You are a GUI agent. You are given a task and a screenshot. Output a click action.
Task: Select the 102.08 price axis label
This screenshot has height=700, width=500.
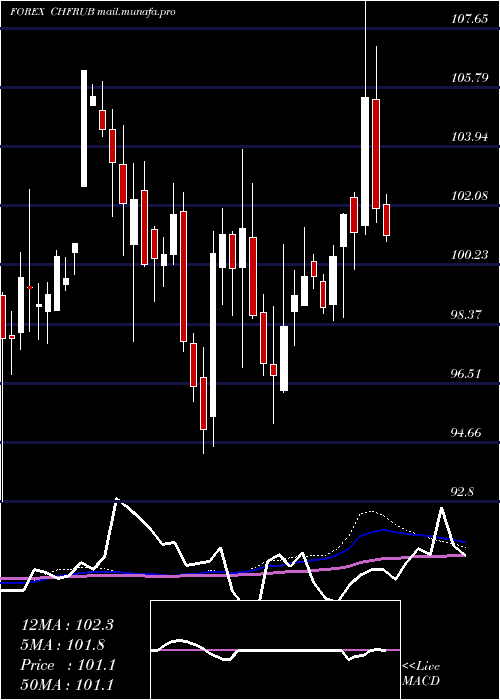pyautogui.click(x=470, y=196)
